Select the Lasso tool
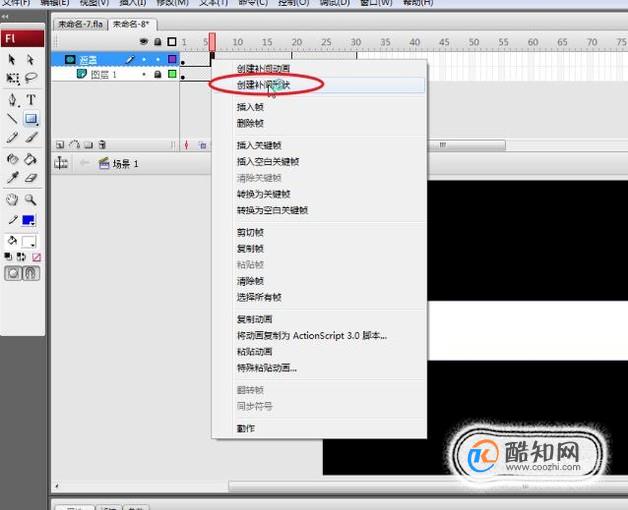This screenshot has height=510, width=628. [x=31, y=78]
